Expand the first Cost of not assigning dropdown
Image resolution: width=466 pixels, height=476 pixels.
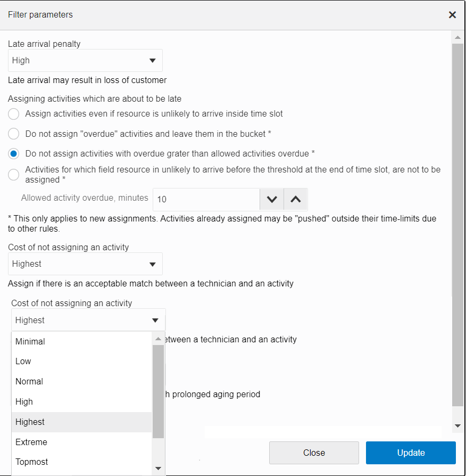[85, 264]
